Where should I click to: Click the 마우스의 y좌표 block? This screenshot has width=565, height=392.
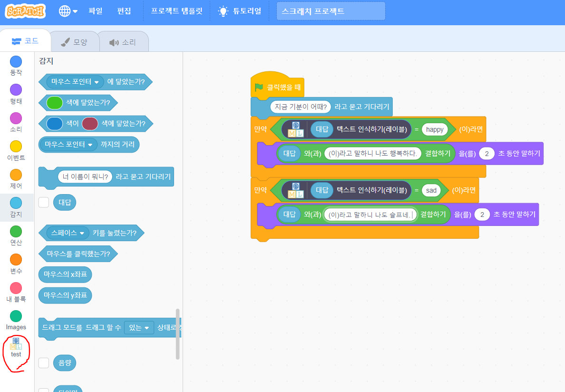click(65, 295)
